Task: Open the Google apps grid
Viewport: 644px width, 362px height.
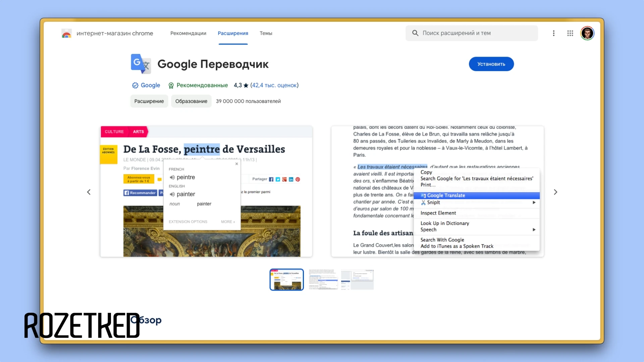Action: tap(570, 33)
